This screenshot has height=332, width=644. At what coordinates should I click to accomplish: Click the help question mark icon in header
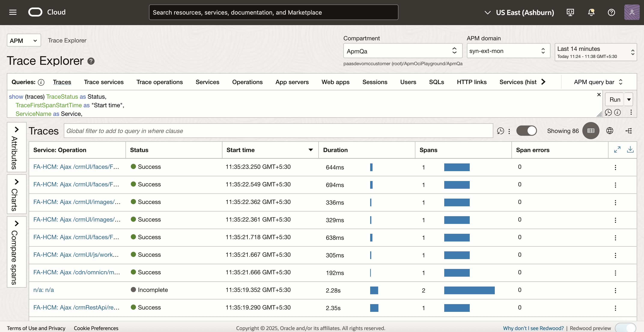[x=611, y=12]
